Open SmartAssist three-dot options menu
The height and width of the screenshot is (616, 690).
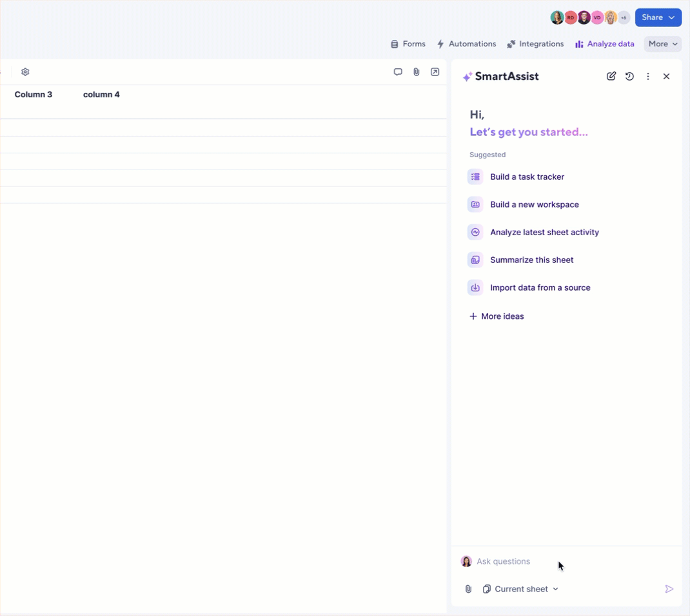point(648,76)
